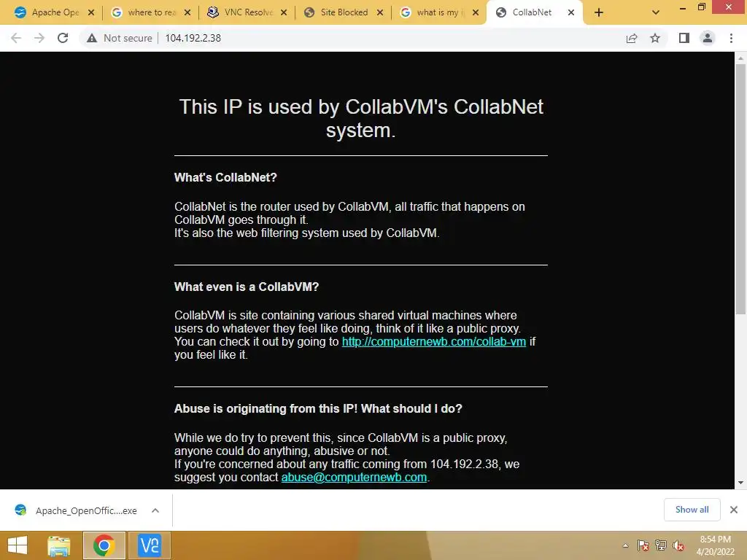Go back to previous page
The height and width of the screenshot is (560, 747).
(x=16, y=38)
